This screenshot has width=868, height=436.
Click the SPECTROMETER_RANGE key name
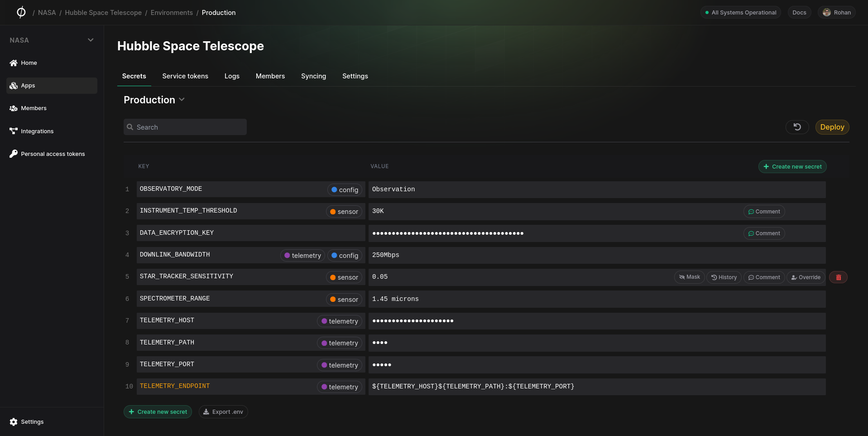175,299
